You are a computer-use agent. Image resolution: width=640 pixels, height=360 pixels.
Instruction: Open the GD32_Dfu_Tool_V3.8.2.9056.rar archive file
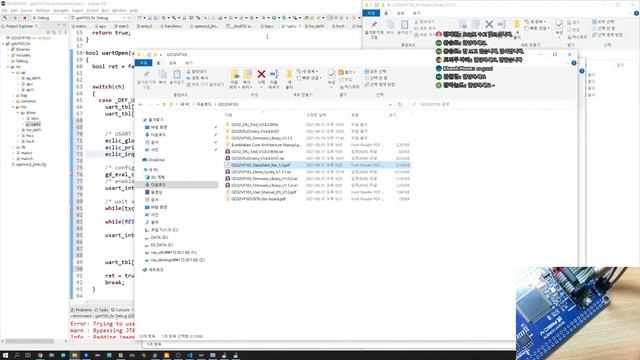(257, 151)
